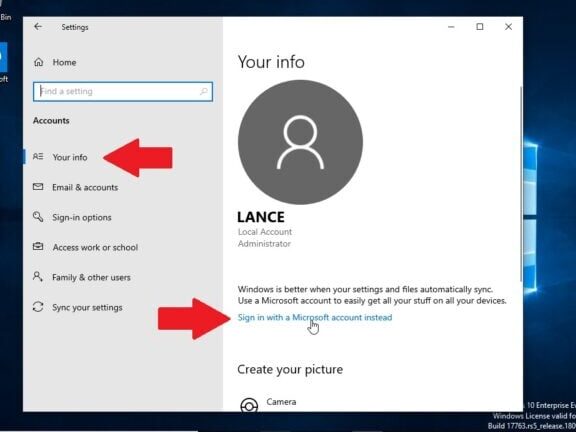Viewport: 576px width, 432px height.
Task: Open Family & other users section
Action: click(91, 277)
